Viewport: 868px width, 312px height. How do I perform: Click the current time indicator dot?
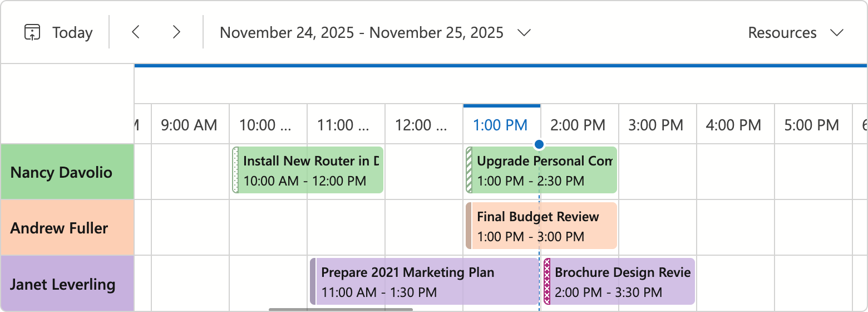539,145
